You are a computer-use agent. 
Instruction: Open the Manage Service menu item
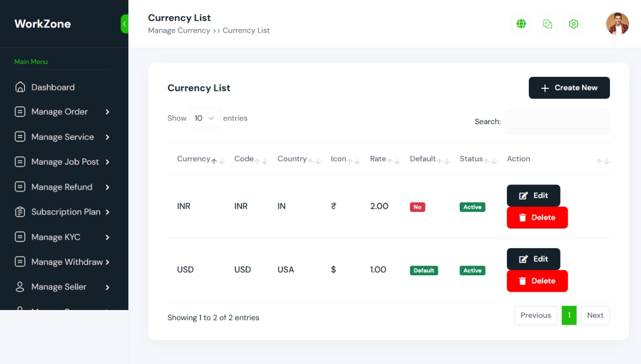point(62,137)
